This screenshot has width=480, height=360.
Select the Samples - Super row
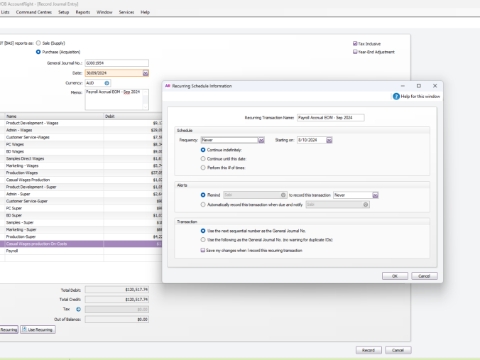tap(81, 223)
